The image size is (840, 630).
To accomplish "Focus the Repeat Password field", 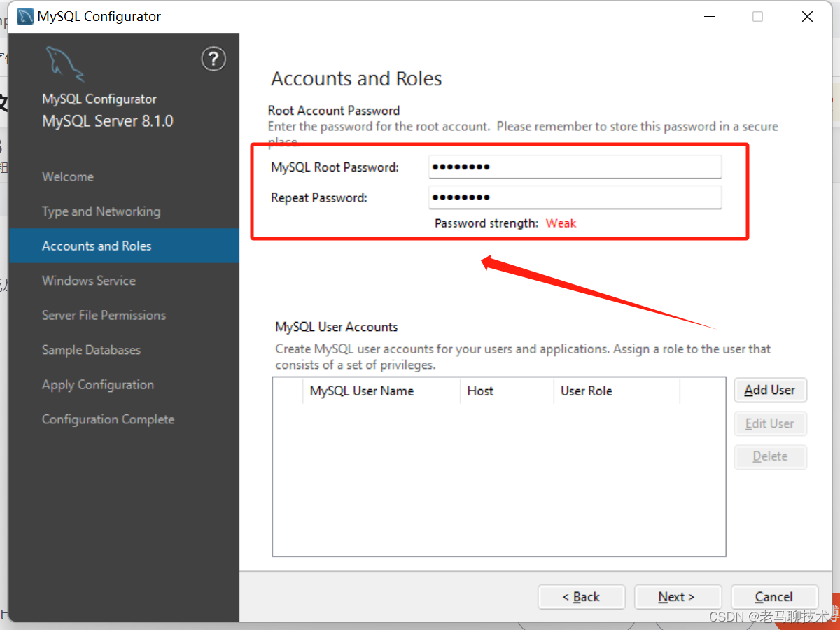I will pyautogui.click(x=575, y=197).
